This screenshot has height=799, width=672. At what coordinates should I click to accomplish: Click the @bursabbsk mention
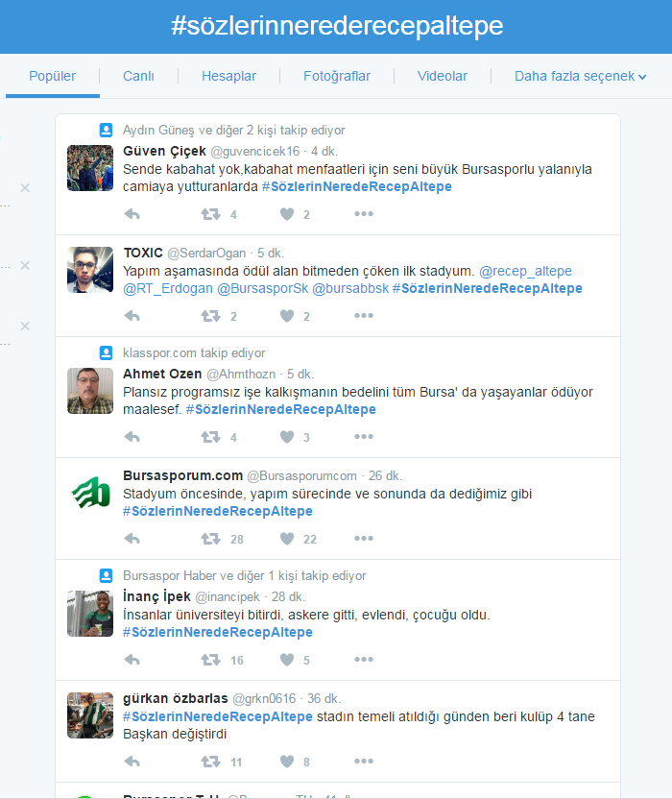[350, 288]
